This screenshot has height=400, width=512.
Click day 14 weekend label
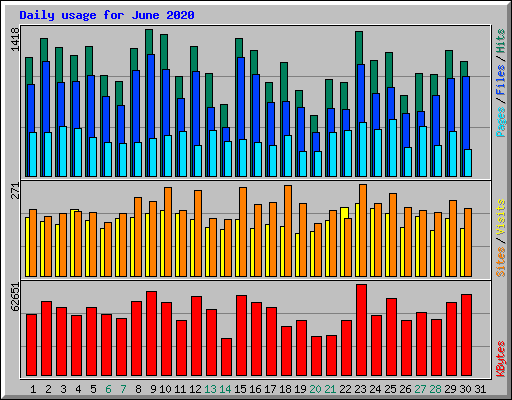click(225, 389)
